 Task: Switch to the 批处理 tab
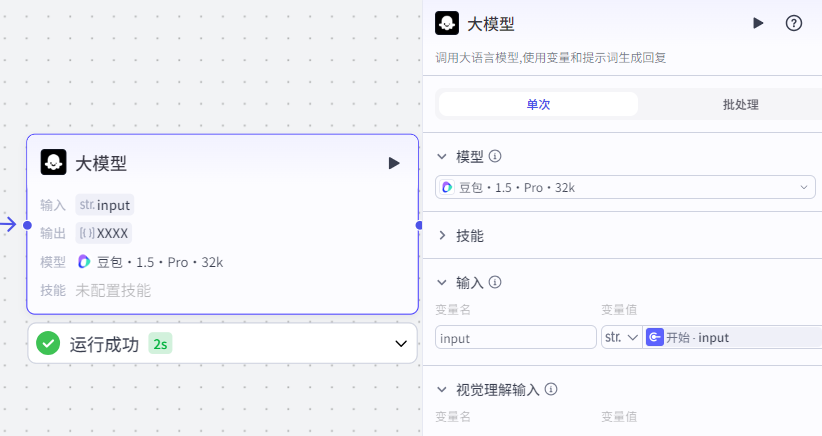741,104
